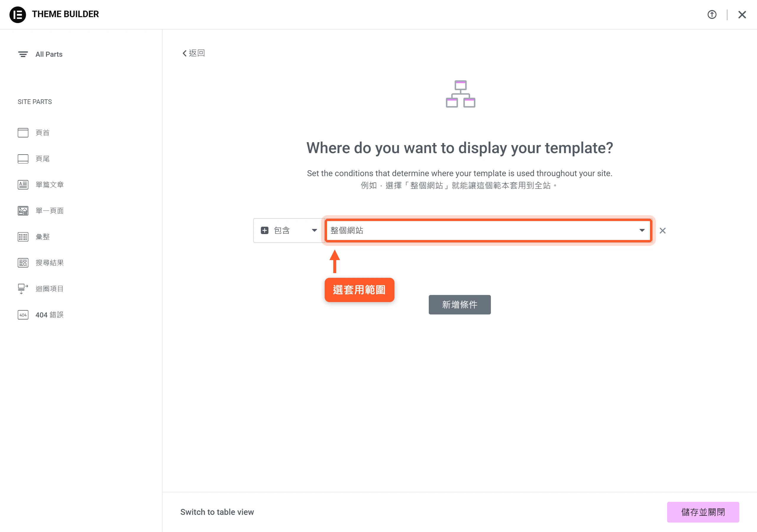Switch to table view
757x532 pixels.
click(217, 512)
